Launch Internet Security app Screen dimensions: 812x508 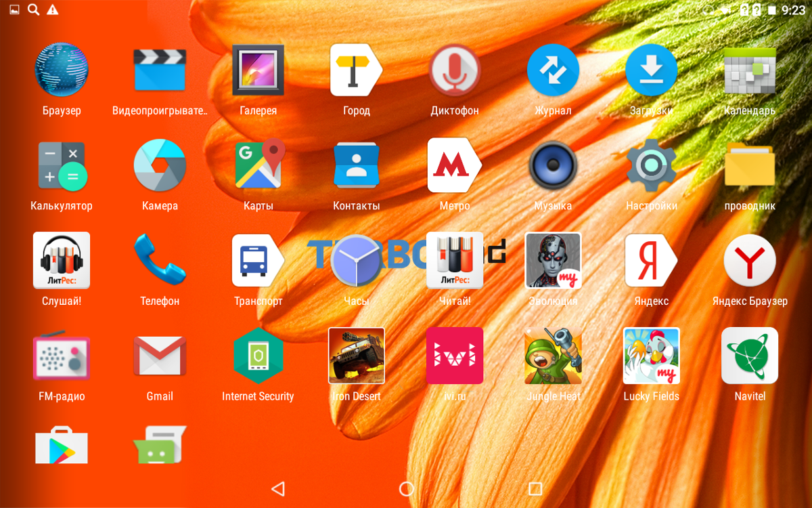pos(258,356)
